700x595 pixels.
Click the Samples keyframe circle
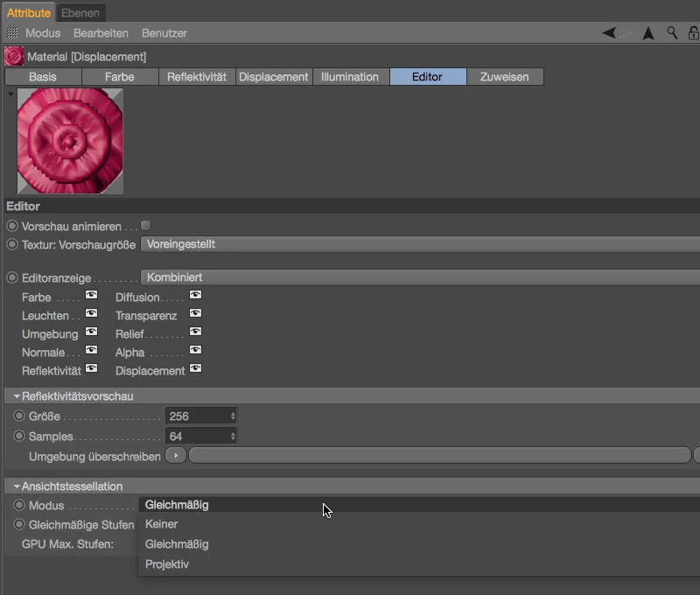click(18, 436)
